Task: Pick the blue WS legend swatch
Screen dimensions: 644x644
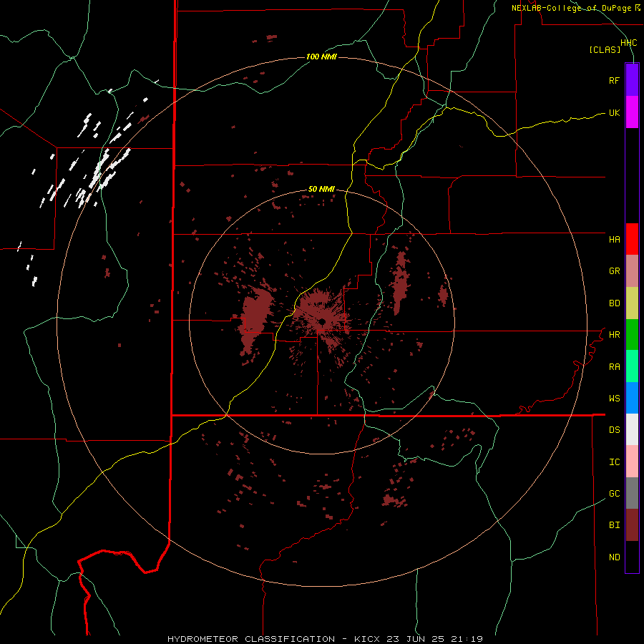Action: point(632,398)
